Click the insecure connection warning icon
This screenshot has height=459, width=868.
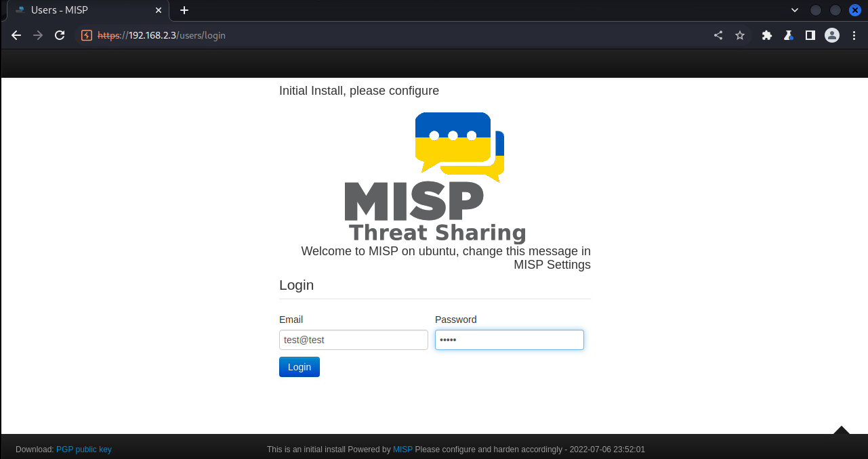[87, 35]
